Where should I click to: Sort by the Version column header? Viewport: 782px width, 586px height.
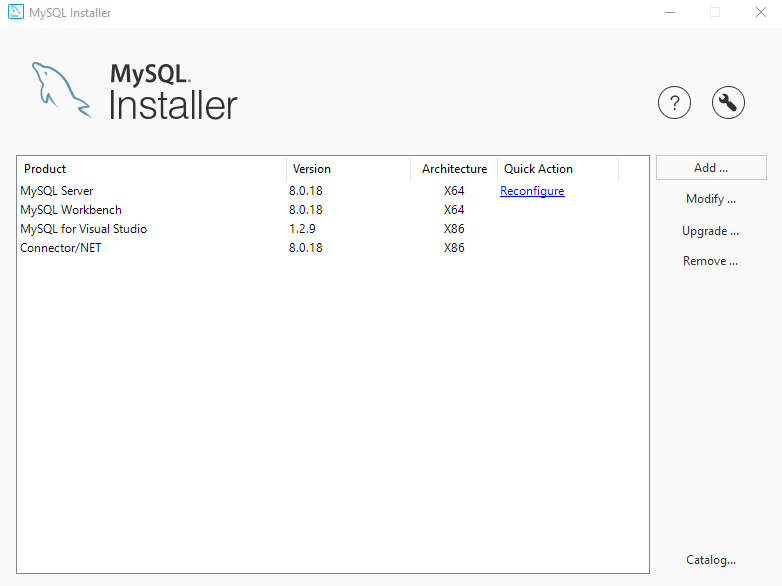pyautogui.click(x=348, y=169)
